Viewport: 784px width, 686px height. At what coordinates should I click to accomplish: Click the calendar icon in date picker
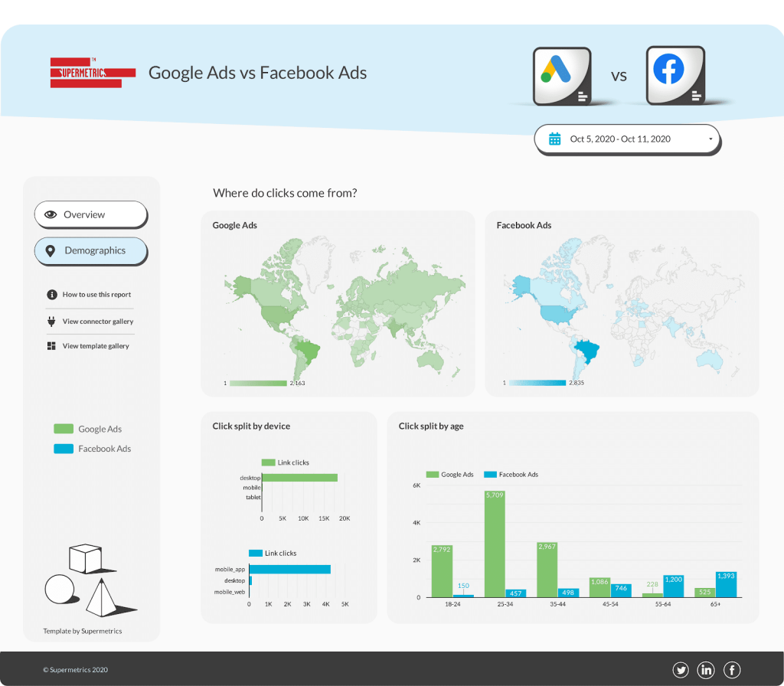(554, 139)
